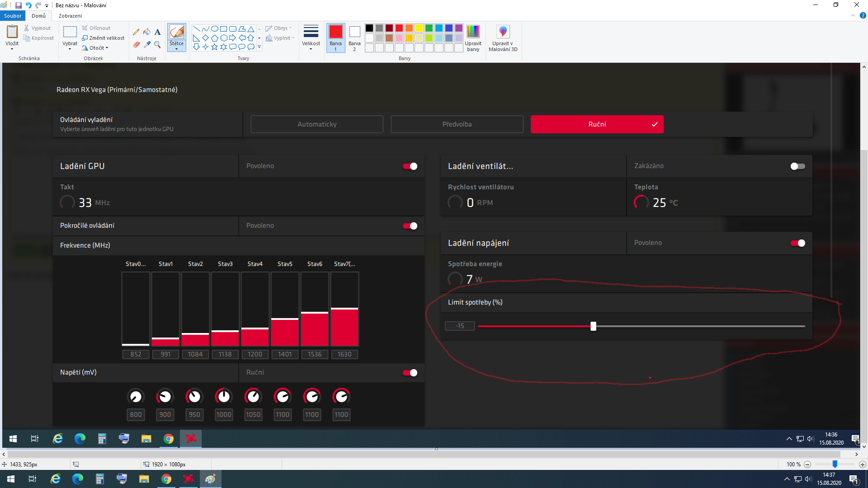Choose the Oval shape

pos(215,28)
